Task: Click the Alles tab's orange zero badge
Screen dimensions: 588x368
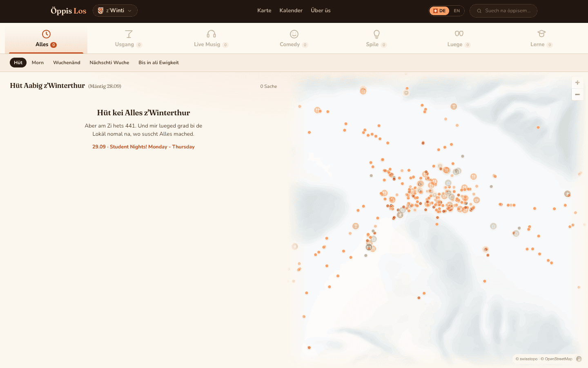Action: pos(53,45)
